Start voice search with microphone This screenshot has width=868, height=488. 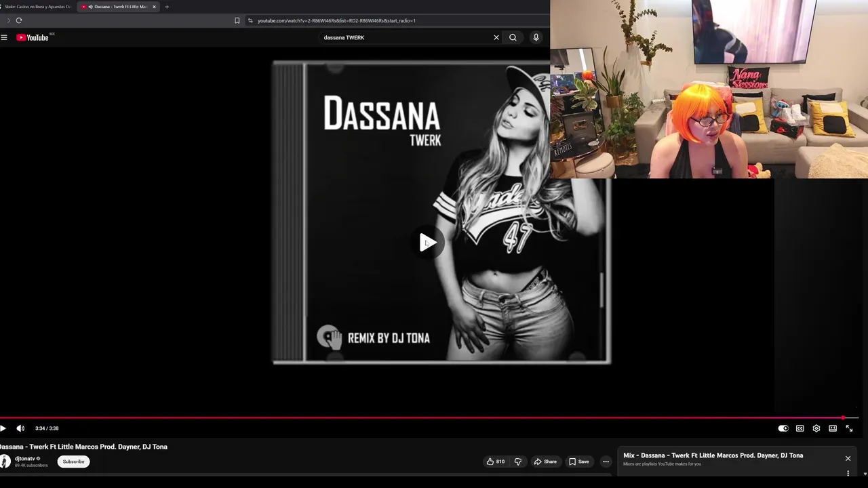[536, 37]
